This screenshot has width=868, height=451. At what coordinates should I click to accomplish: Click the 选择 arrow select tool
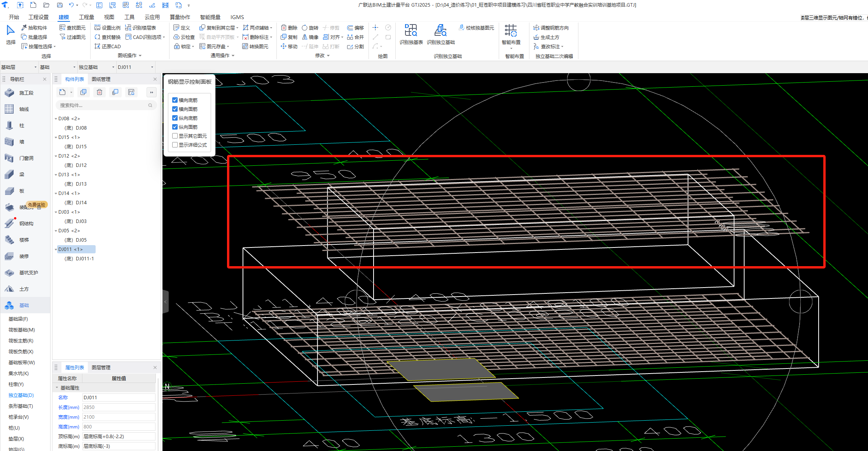click(10, 34)
